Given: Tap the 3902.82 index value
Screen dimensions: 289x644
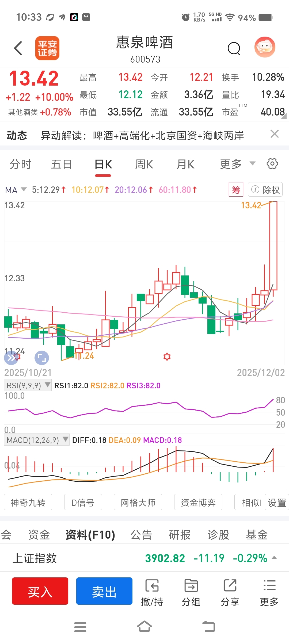Looking at the screenshot, I should [165, 558].
